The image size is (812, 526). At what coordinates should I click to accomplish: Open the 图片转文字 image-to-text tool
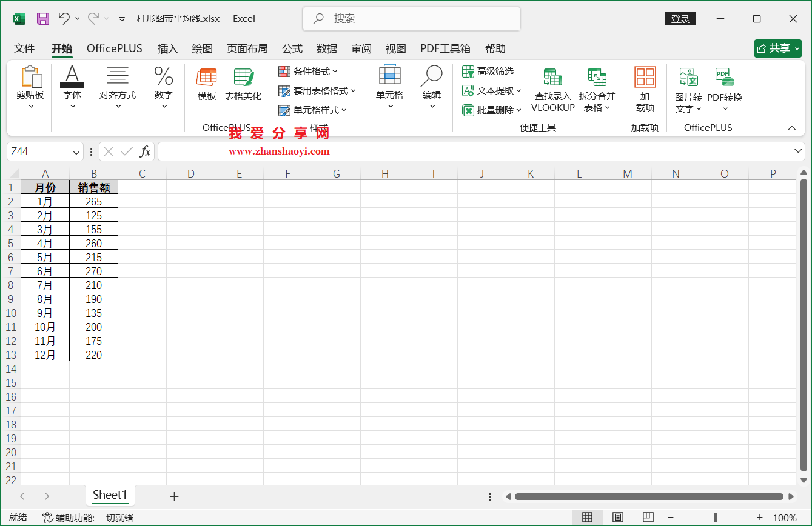[x=688, y=90]
